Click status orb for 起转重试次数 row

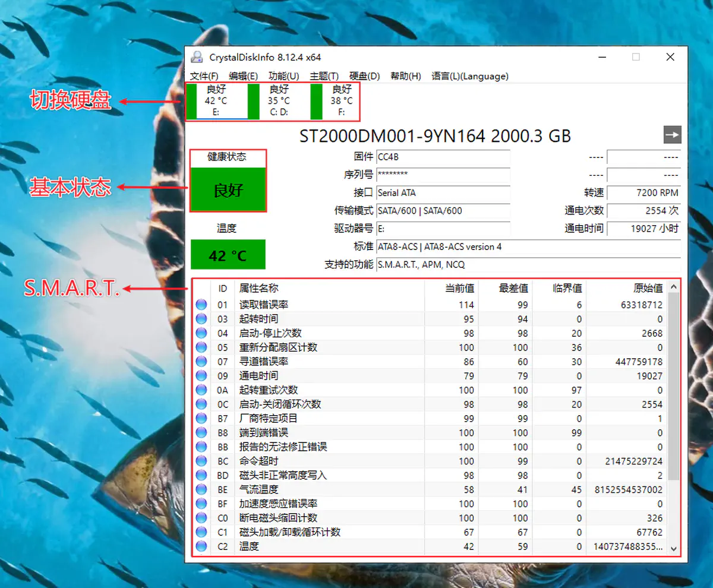click(201, 390)
